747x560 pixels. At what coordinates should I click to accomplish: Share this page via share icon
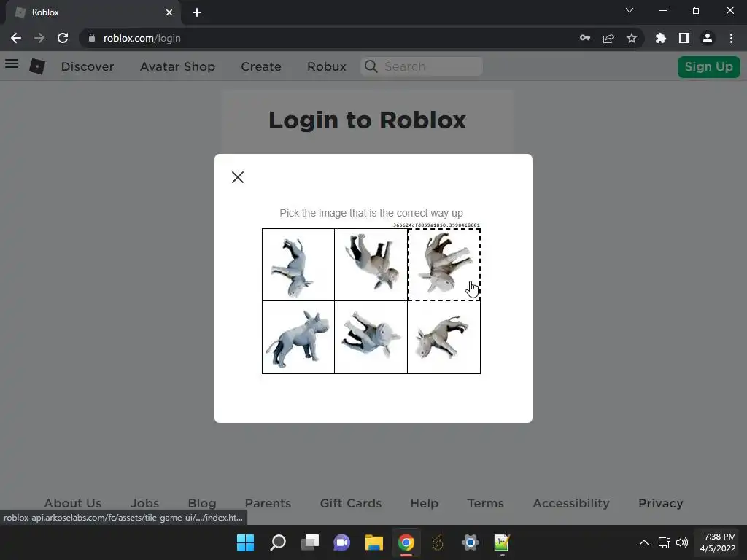coord(608,38)
